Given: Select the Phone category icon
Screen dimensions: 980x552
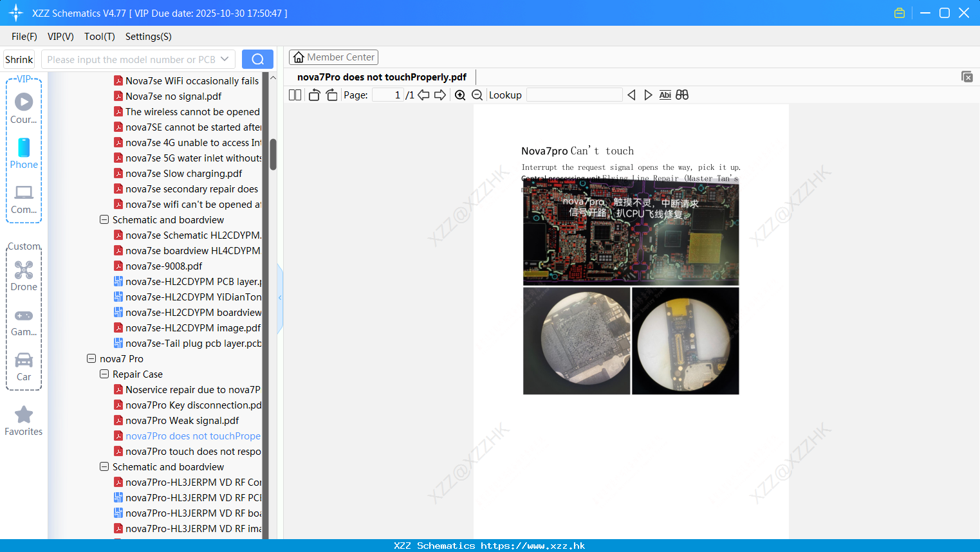Looking at the screenshot, I should (x=24, y=153).
